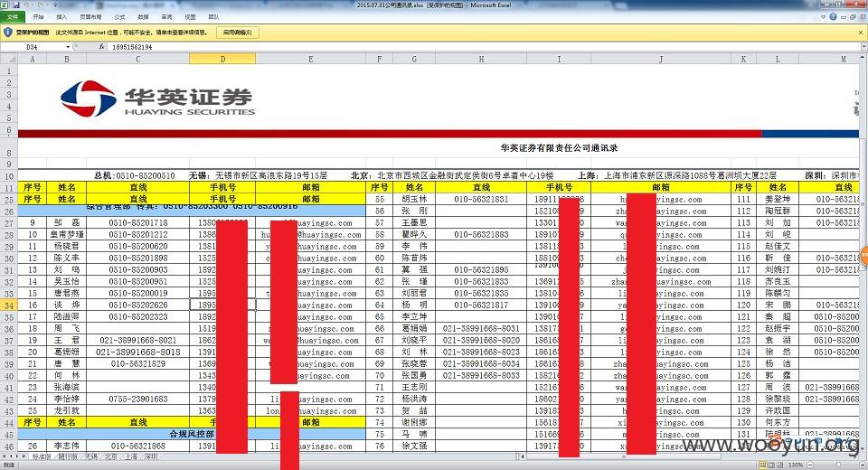Click the name cell 姜登坤
Screen dimensions: 868x470
coord(778,199)
